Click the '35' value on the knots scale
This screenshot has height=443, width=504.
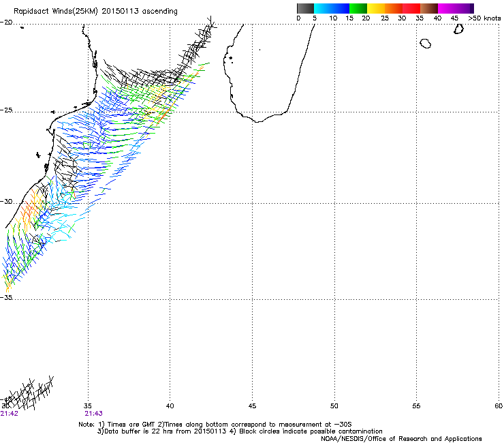419,18
